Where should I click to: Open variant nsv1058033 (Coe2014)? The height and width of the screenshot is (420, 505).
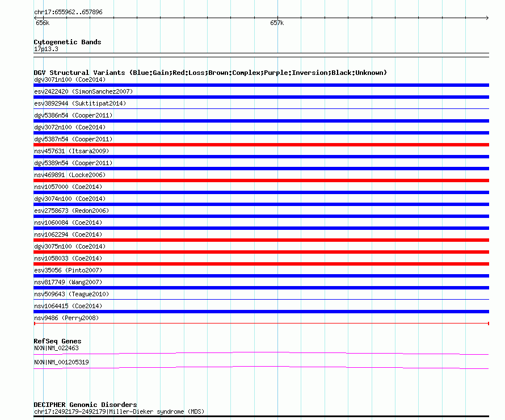click(x=68, y=258)
